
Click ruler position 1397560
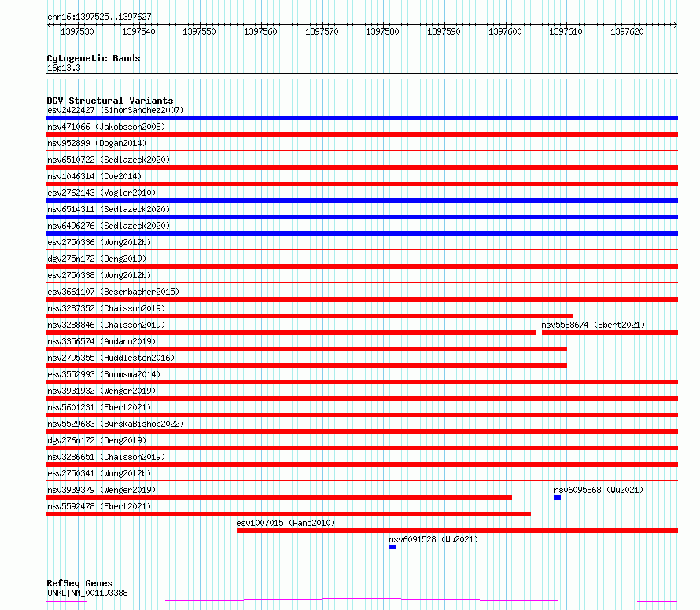pyautogui.click(x=260, y=31)
